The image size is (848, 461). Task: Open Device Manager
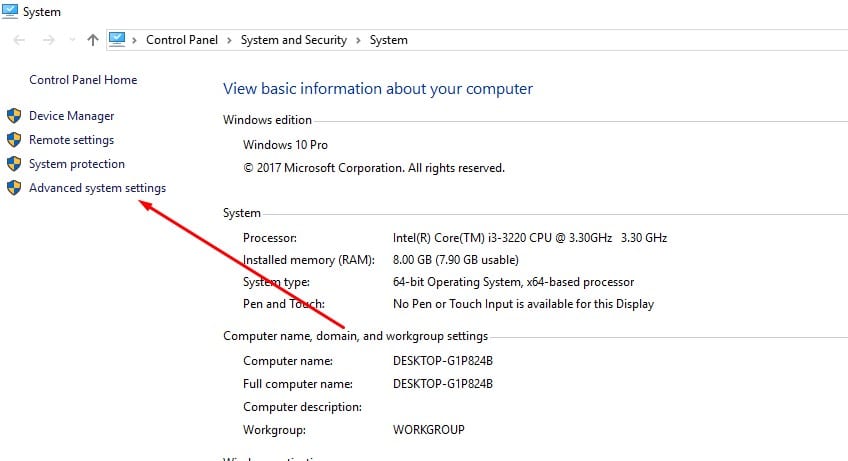tap(71, 116)
